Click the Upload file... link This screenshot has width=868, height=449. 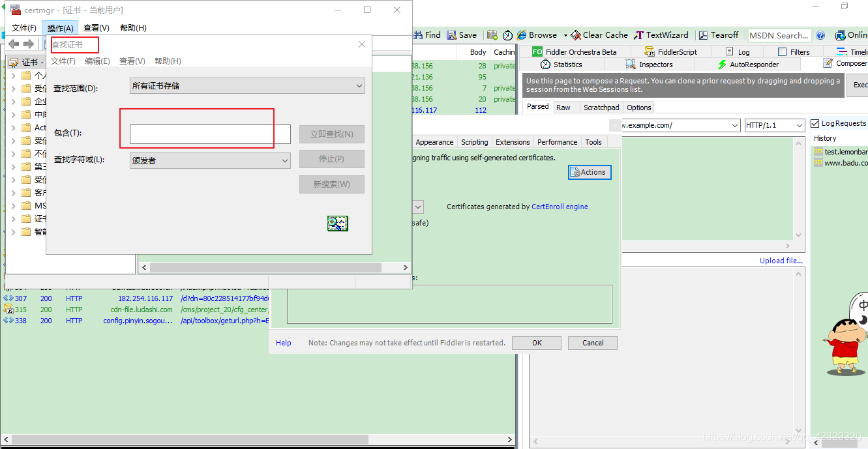coord(781,261)
